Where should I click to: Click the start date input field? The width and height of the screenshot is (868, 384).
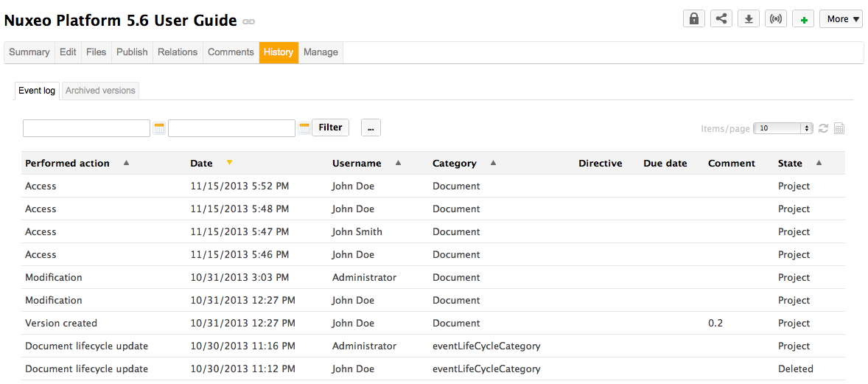click(86, 128)
